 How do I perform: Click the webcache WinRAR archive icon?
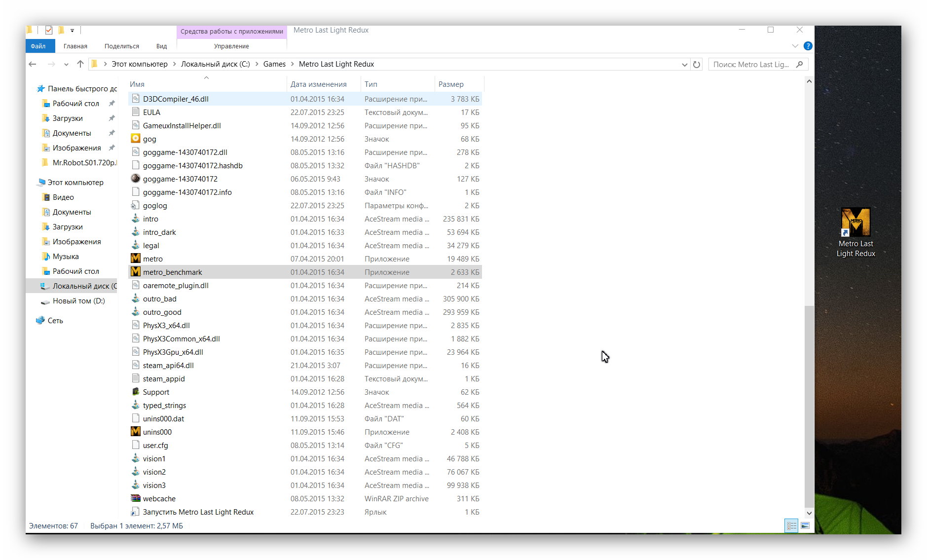click(135, 498)
